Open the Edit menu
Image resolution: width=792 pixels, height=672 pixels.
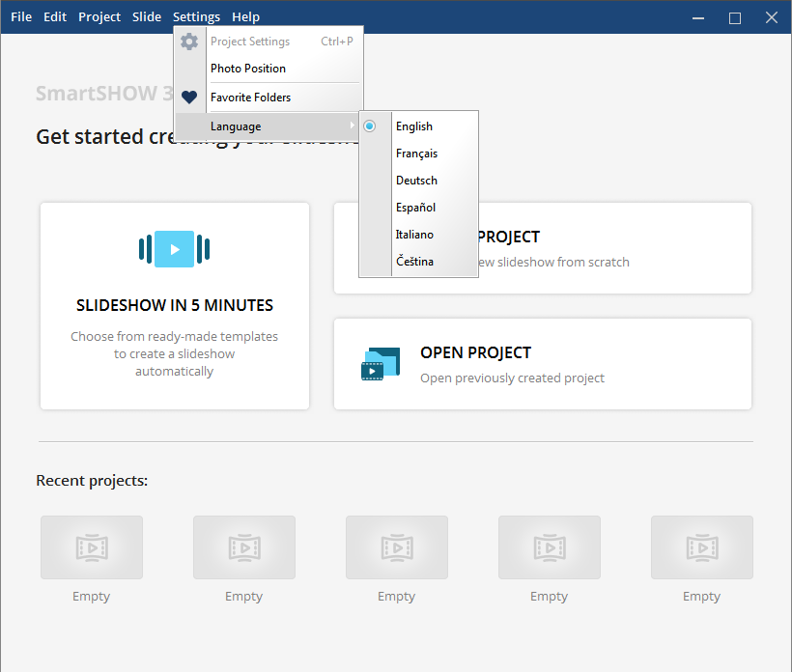[55, 16]
